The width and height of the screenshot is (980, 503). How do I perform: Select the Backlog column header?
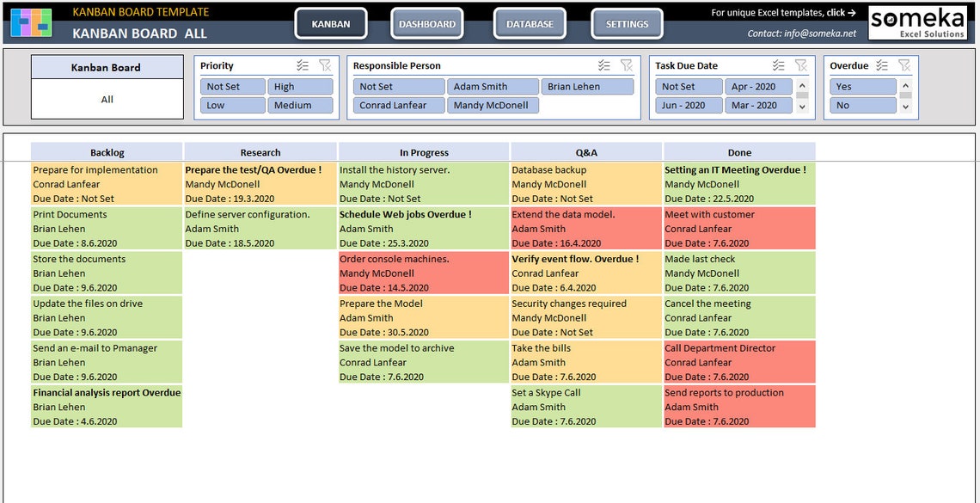(107, 152)
